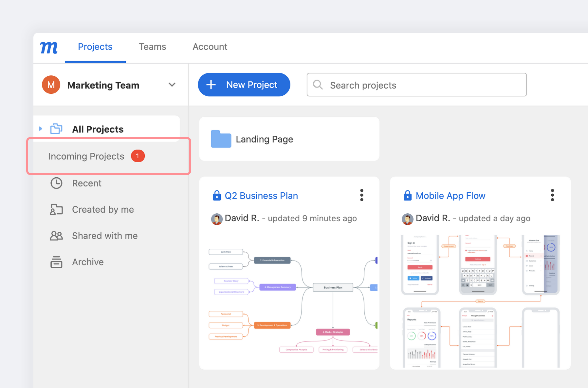Open the Archive using its icon
Image resolution: width=588 pixels, height=388 pixels.
point(56,262)
